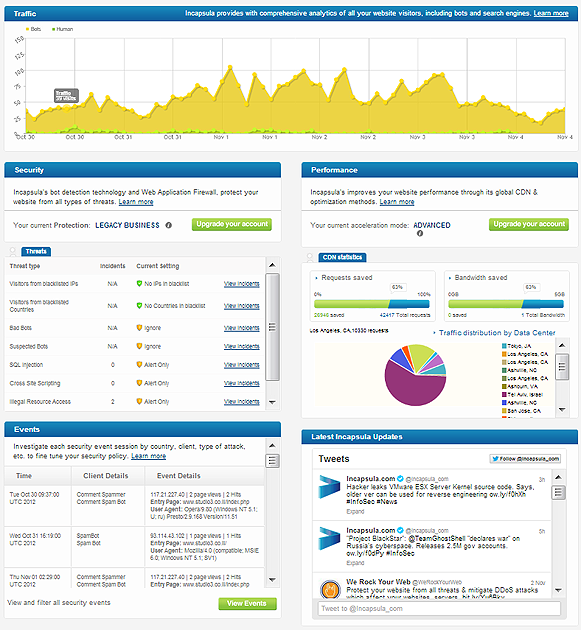The image size is (581, 630).
Task: Click the data center legend scroll up arrow
Action: point(562,345)
